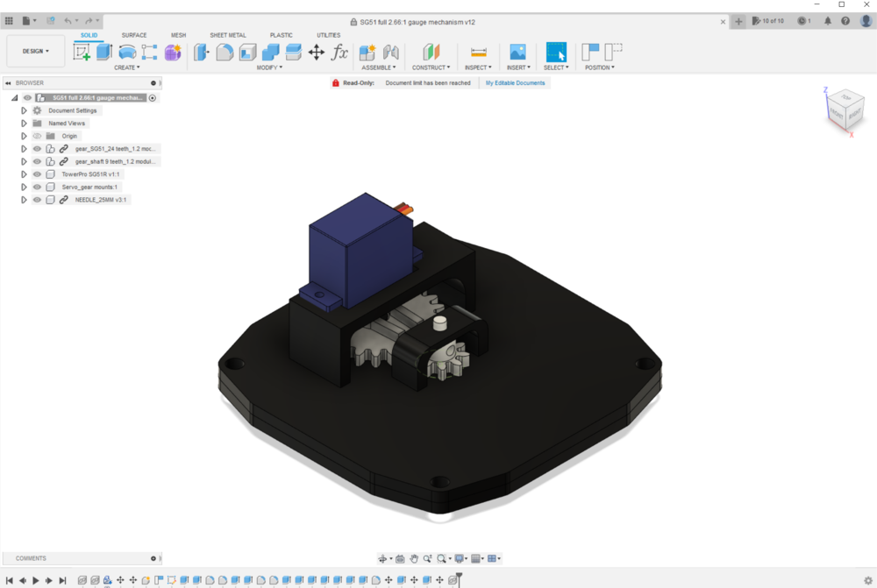Open a new design tab with plus button

click(x=738, y=21)
